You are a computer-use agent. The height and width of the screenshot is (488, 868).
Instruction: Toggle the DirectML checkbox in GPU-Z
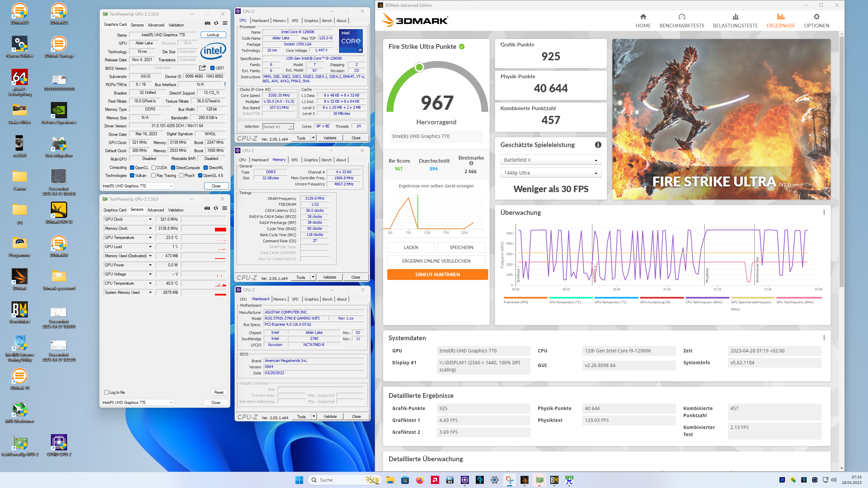tap(205, 168)
